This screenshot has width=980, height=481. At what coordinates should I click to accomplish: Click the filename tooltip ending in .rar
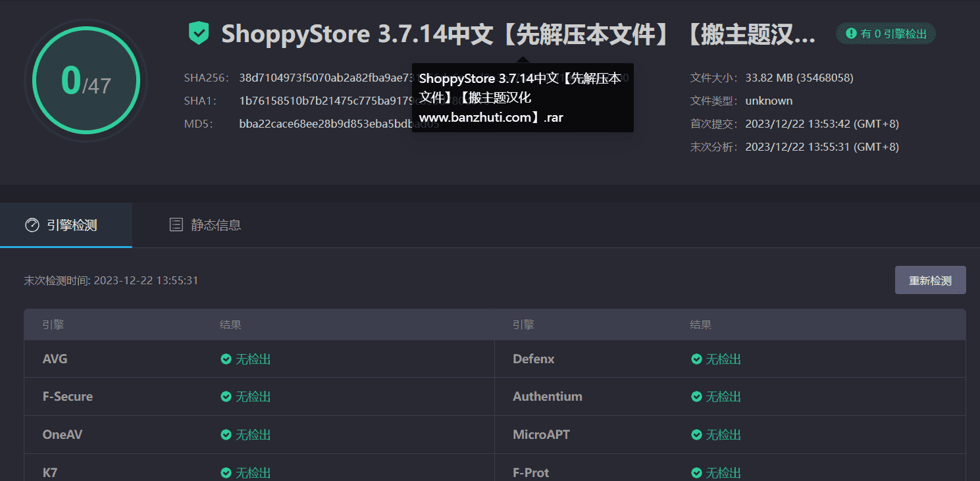click(x=523, y=97)
